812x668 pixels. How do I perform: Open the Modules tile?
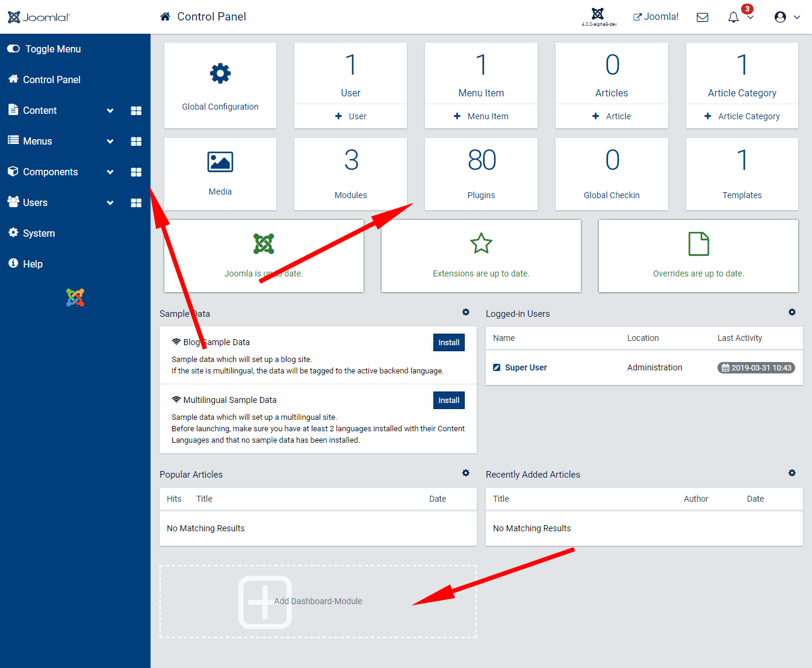[x=351, y=174]
